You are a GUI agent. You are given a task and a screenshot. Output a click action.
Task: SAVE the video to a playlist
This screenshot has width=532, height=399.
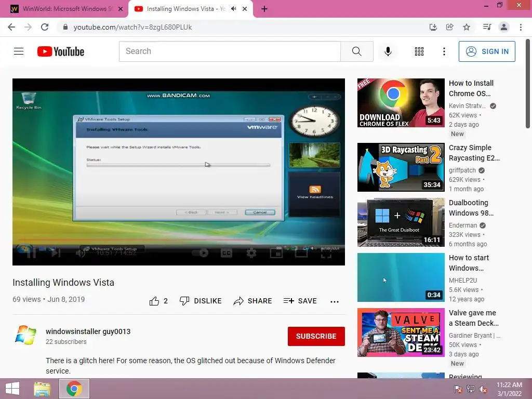[x=300, y=301]
